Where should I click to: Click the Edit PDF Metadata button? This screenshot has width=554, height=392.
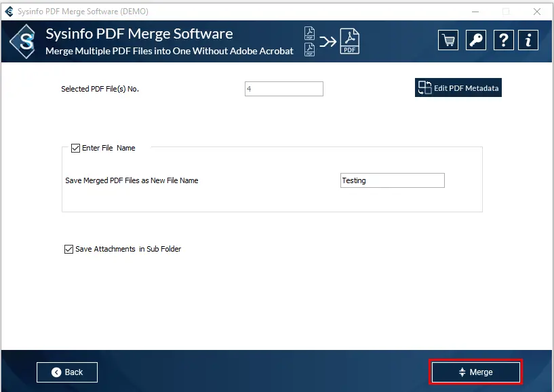click(x=458, y=87)
